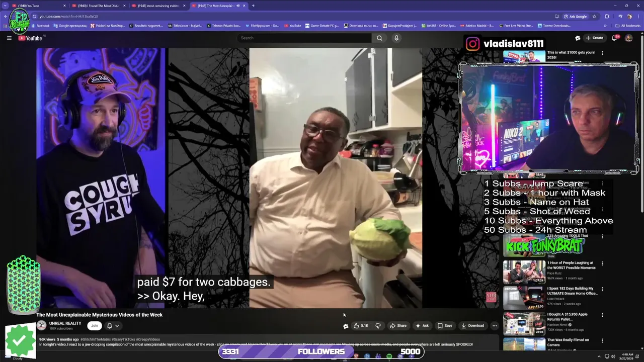
Task: Dislike the video with the thumbs down icon
Action: (378, 326)
